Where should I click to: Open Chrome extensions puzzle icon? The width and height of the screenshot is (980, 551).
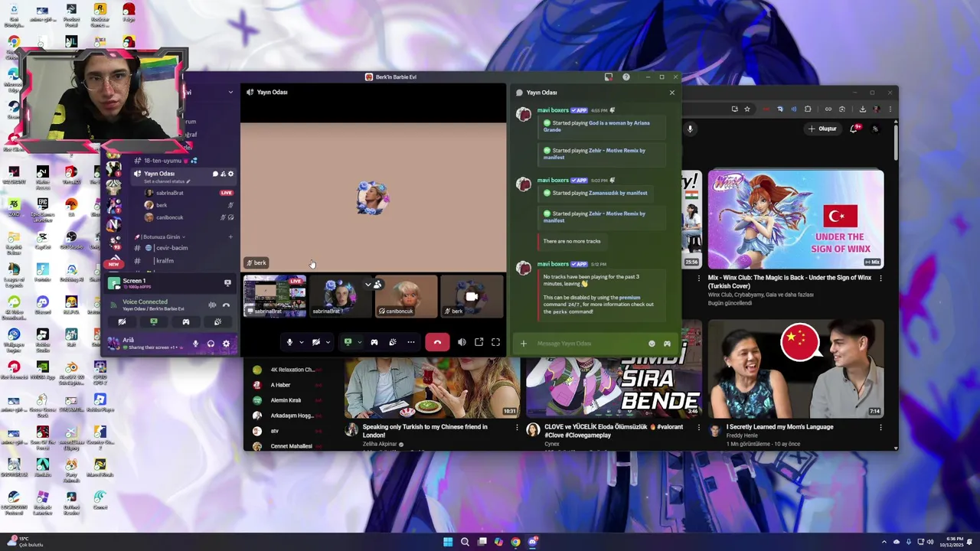click(808, 109)
